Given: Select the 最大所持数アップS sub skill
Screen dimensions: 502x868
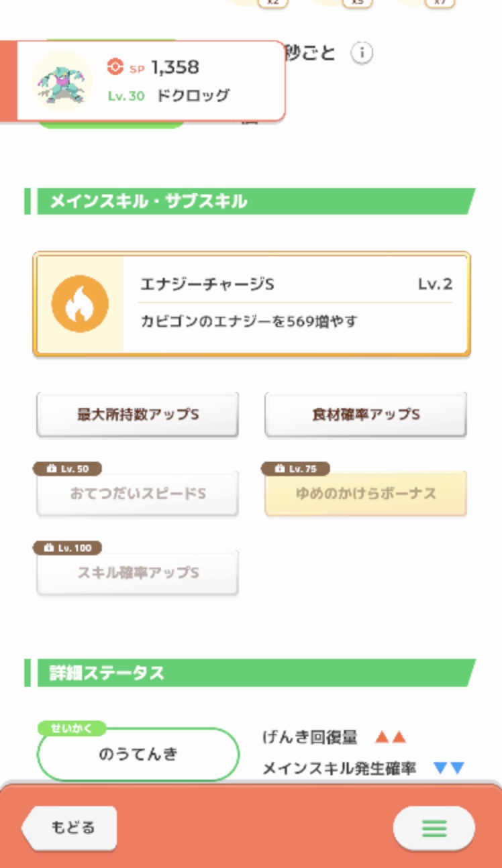Looking at the screenshot, I should (x=138, y=415).
